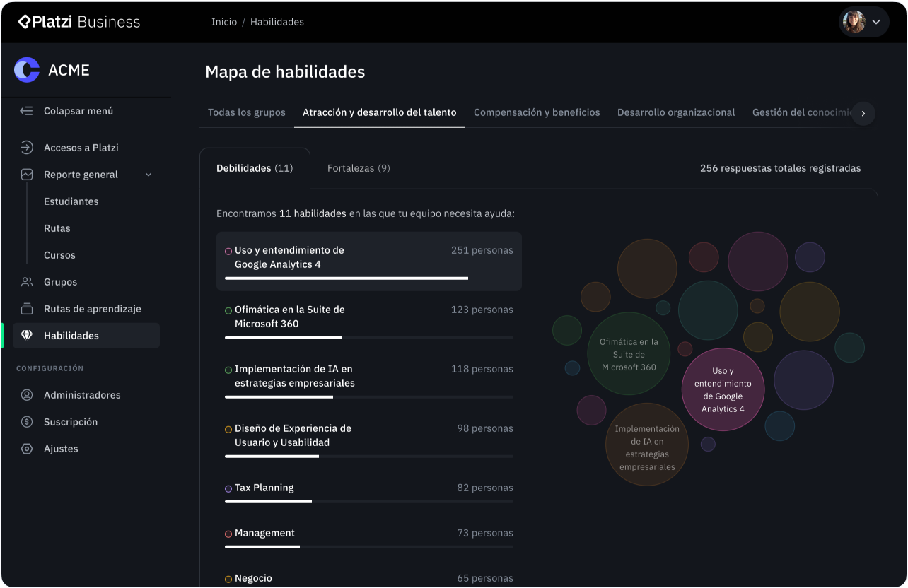
Task: Click the CONFIGURACIÓN section label
Action: coord(50,368)
